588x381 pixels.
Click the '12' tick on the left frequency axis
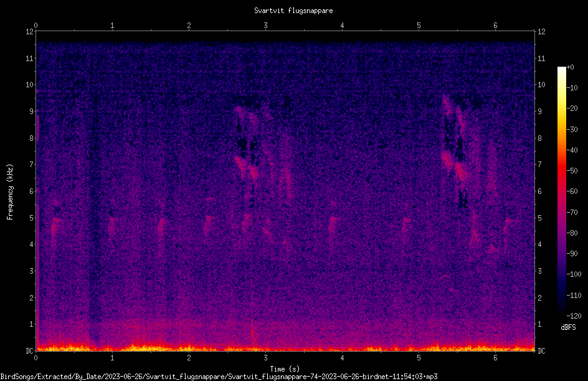coord(29,32)
